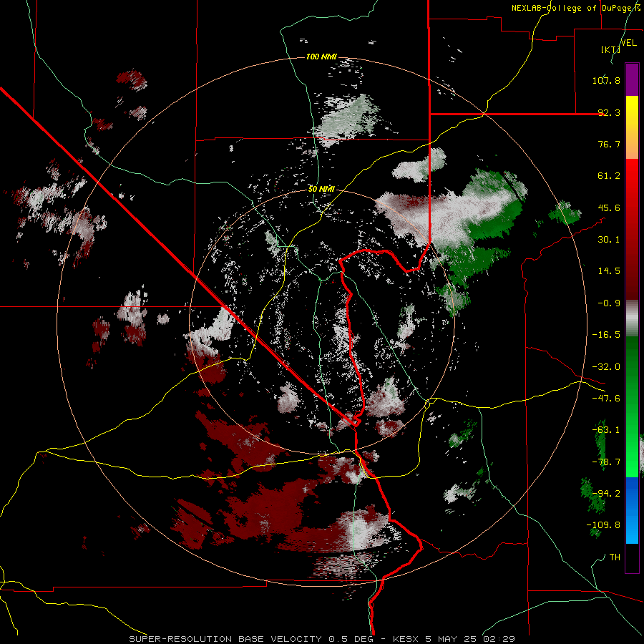Click the bright green segment of the color scale

click(632, 406)
